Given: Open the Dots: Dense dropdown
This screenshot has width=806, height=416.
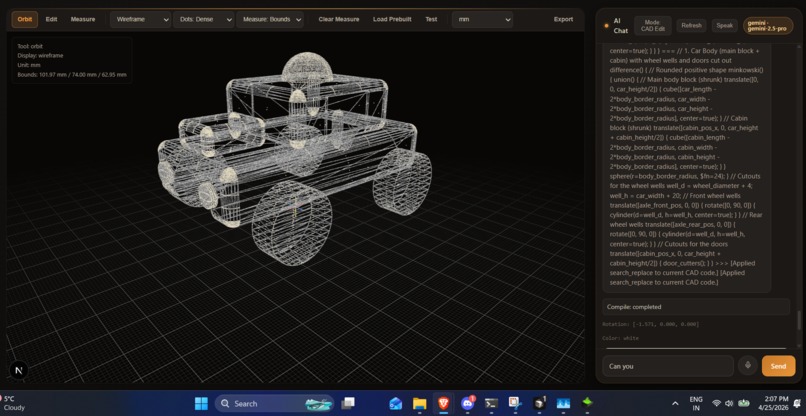Looking at the screenshot, I should tap(204, 20).
